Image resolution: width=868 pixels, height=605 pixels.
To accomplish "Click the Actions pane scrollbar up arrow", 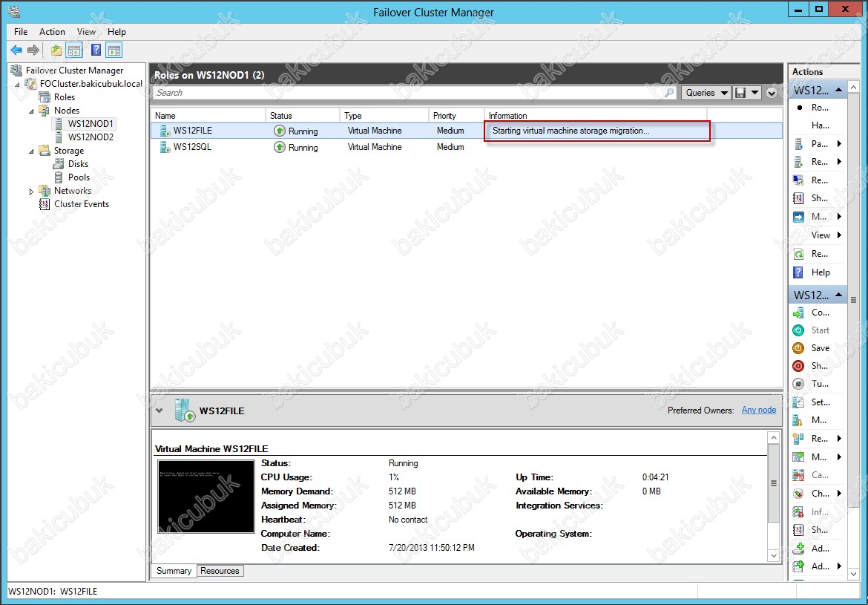I will tap(853, 88).
